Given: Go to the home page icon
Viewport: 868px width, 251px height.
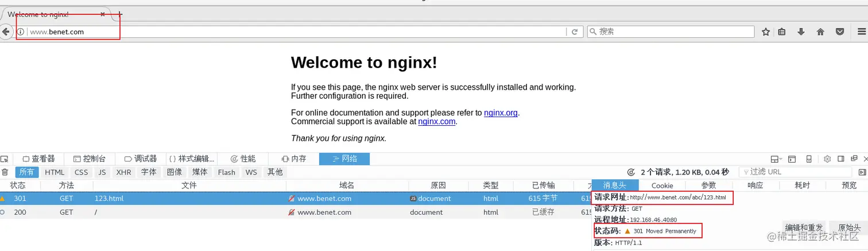Looking at the screenshot, I should click(x=820, y=32).
